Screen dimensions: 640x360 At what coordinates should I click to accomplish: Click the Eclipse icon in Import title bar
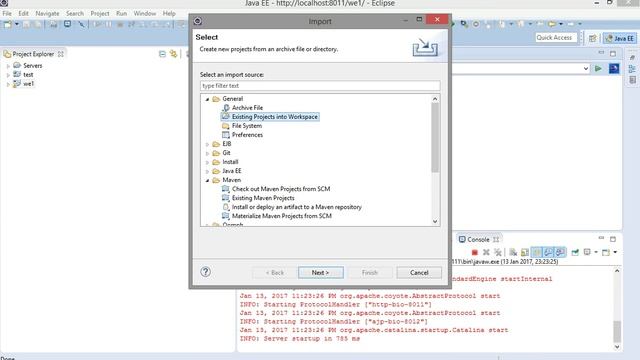tap(198, 21)
